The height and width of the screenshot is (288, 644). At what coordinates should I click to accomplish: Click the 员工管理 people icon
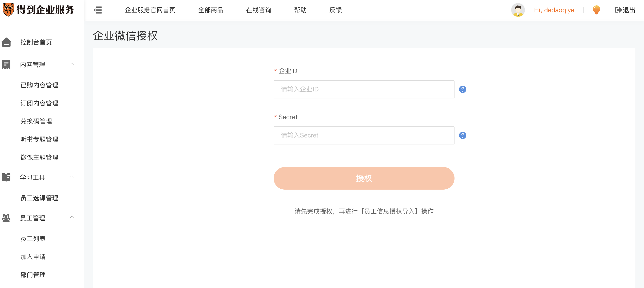(6, 218)
